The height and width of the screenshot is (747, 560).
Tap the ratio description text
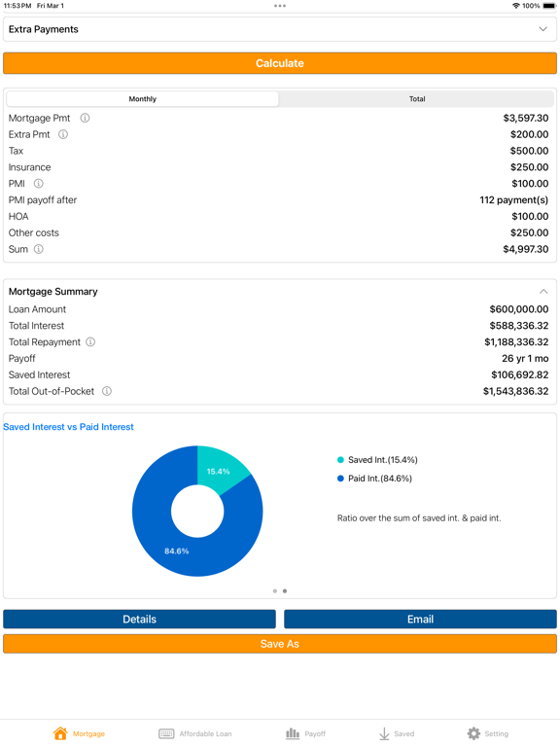(419, 517)
